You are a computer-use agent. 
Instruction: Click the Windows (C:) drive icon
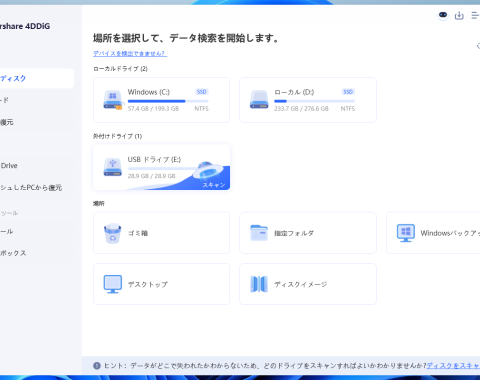(113, 100)
